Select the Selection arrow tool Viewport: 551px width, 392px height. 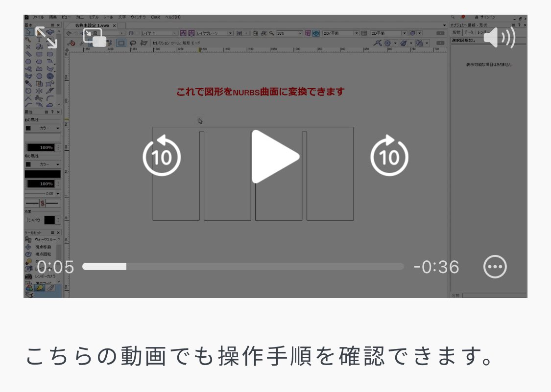click(28, 32)
